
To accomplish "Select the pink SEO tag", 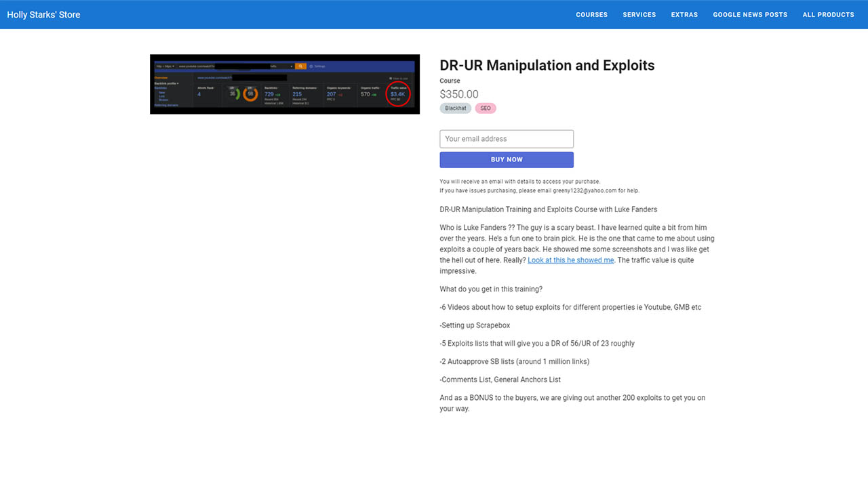I will click(x=486, y=108).
